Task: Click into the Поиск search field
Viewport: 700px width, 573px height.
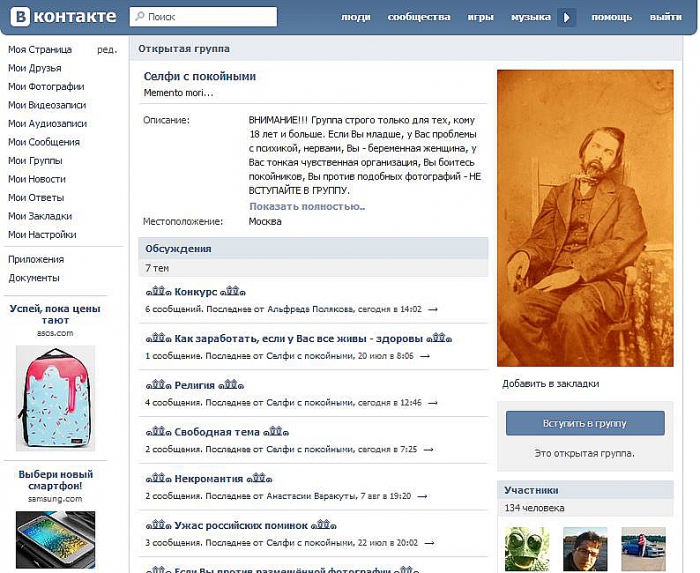Action: [209, 17]
